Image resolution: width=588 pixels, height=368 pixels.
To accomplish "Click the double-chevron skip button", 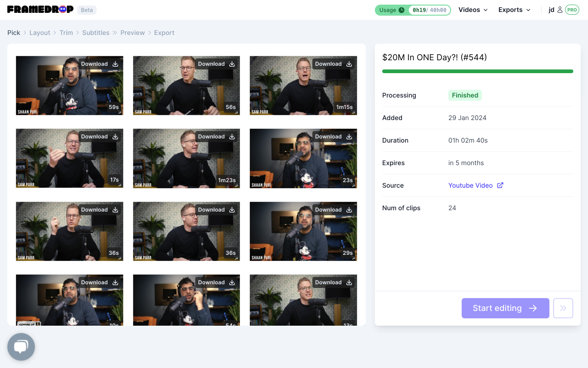I will click(x=563, y=308).
